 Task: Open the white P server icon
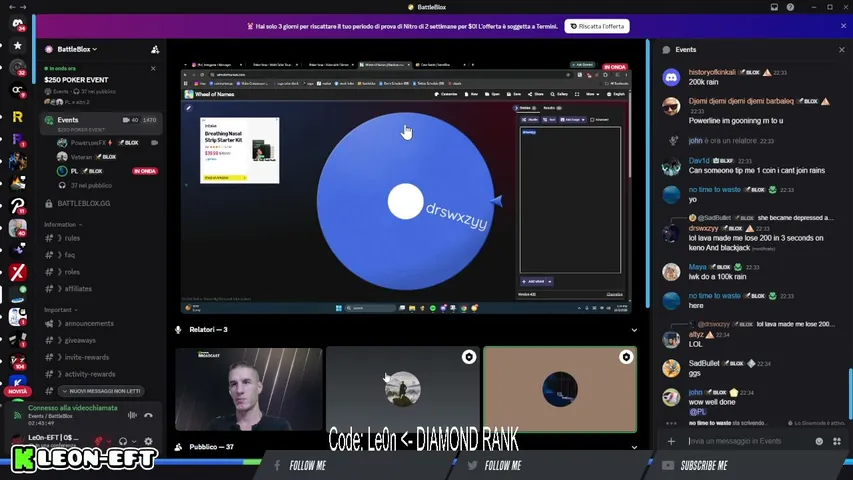point(17,206)
